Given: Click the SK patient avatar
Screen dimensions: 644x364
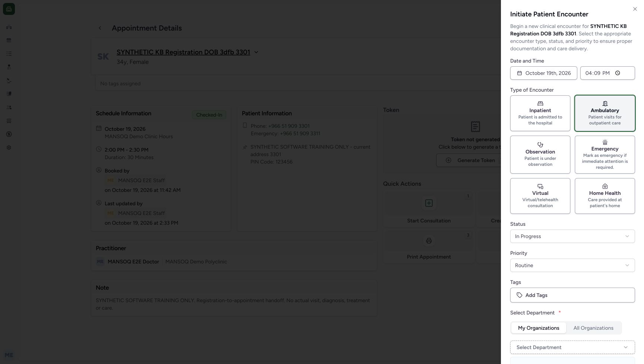Looking at the screenshot, I should coord(103,57).
